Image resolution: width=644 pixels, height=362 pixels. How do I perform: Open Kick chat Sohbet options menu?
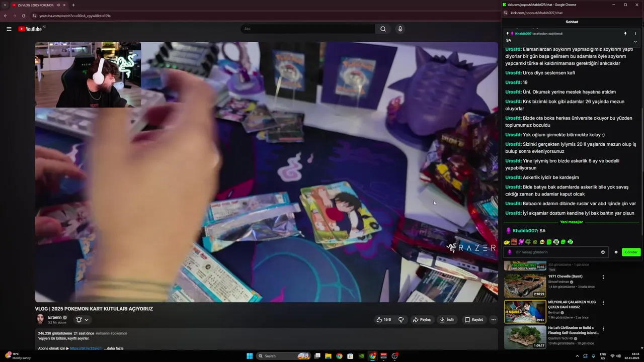pyautogui.click(x=635, y=34)
